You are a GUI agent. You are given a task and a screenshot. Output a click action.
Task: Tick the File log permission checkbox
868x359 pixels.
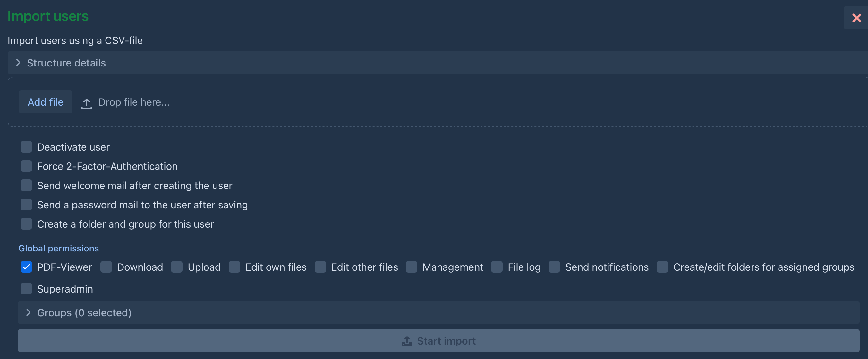click(x=497, y=267)
